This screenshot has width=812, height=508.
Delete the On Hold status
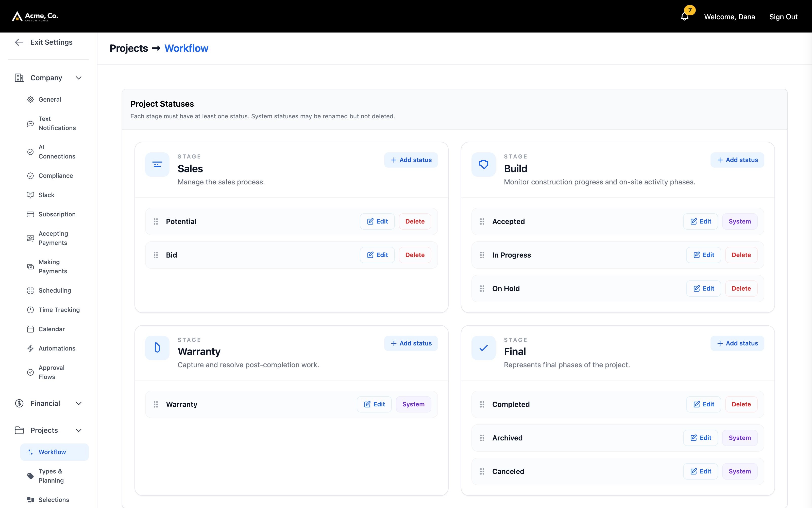741,289
